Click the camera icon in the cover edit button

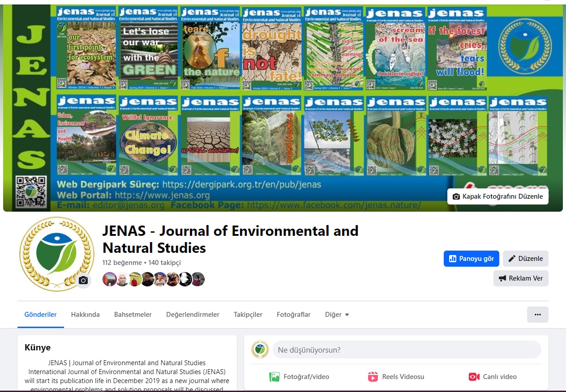(x=456, y=196)
